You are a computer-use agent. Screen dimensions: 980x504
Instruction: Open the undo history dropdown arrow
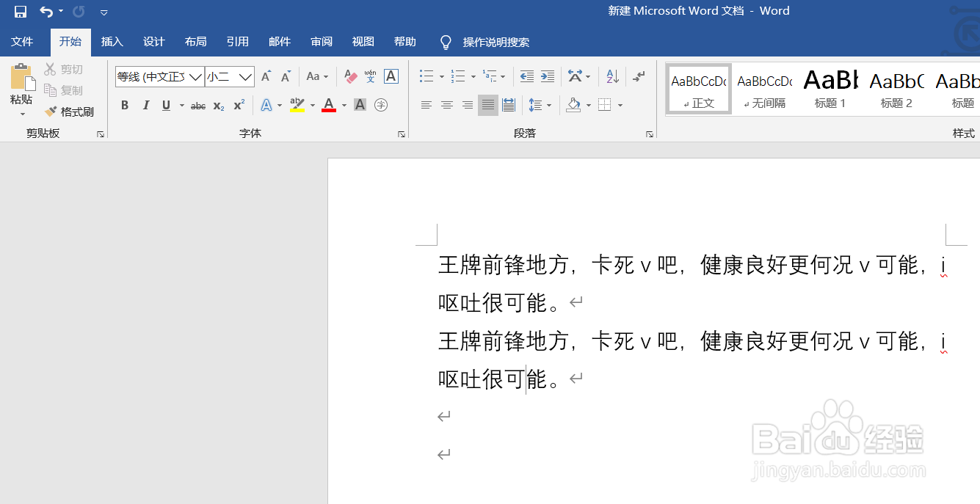pos(61,11)
